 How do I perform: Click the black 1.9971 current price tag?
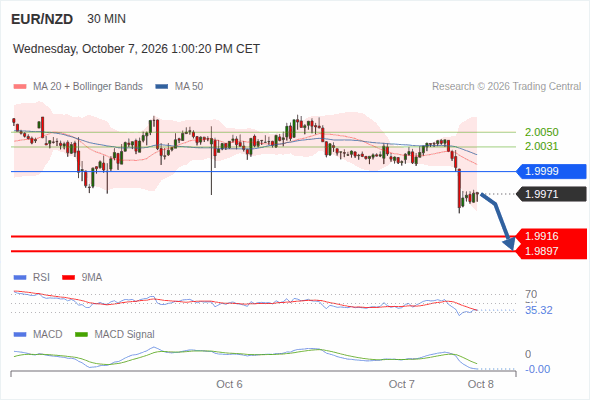(x=551, y=194)
